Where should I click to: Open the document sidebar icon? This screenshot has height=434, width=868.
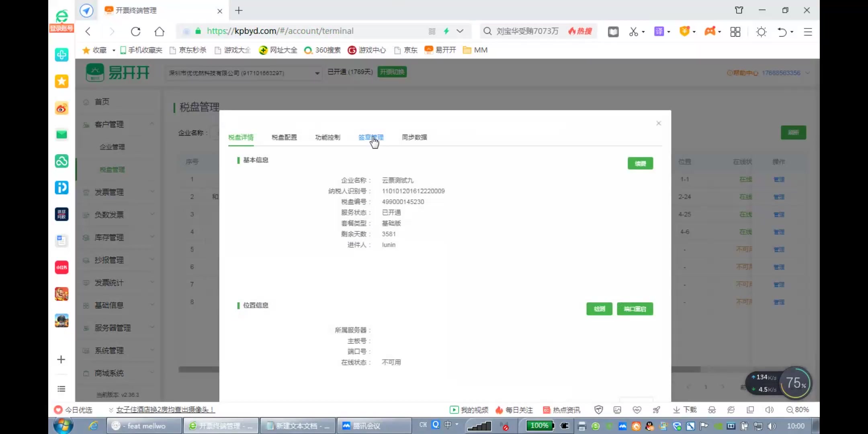pos(61,241)
